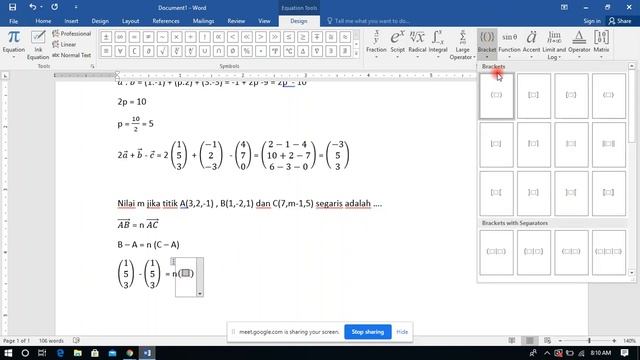Insert the infinity symbol
The width and height of the screenshot is (640, 360).
pos(120,37)
